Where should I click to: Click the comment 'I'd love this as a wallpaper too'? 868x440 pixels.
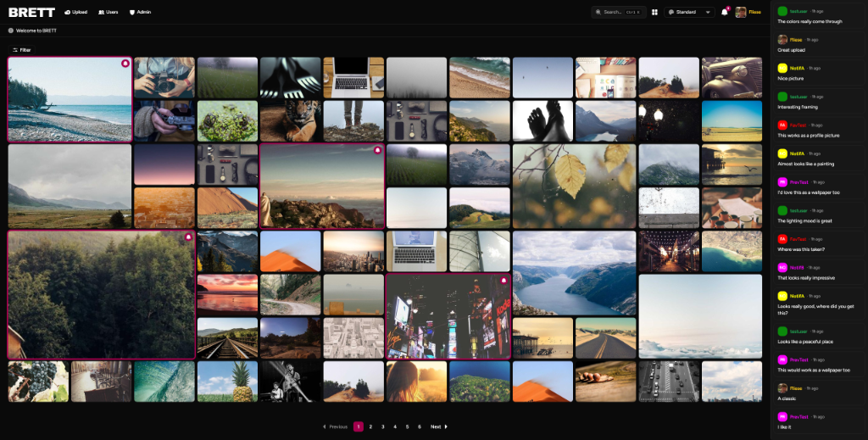[808, 192]
